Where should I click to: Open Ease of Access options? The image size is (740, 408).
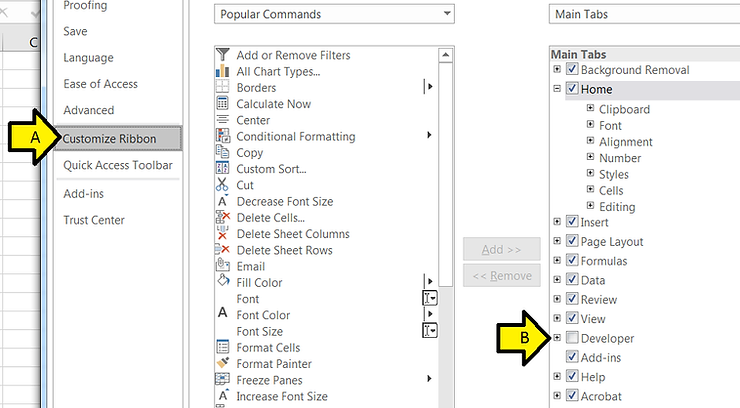point(101,84)
